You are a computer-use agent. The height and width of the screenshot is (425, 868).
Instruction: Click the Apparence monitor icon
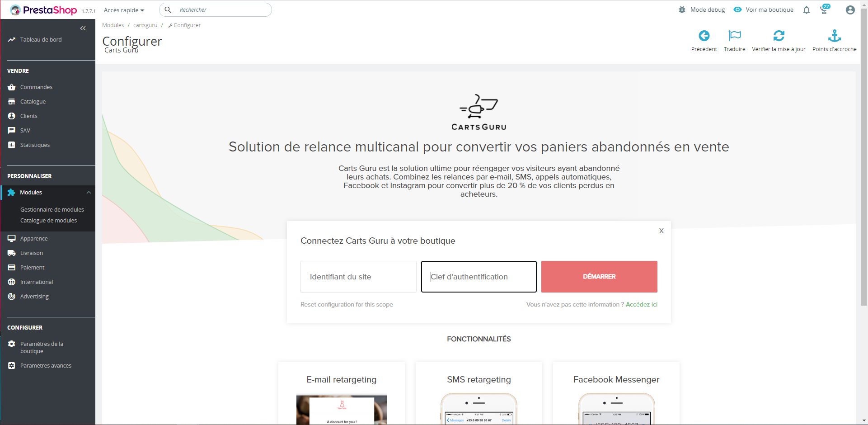pos(12,239)
